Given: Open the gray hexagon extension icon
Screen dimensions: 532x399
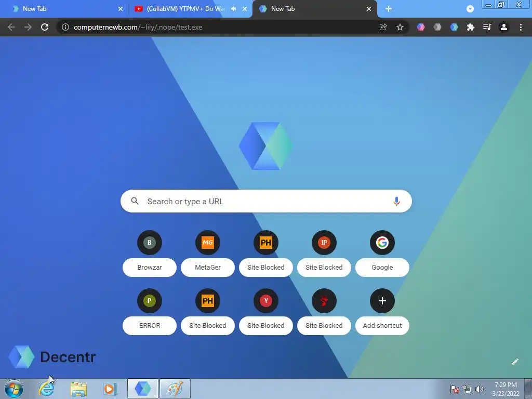Looking at the screenshot, I should coord(437,27).
